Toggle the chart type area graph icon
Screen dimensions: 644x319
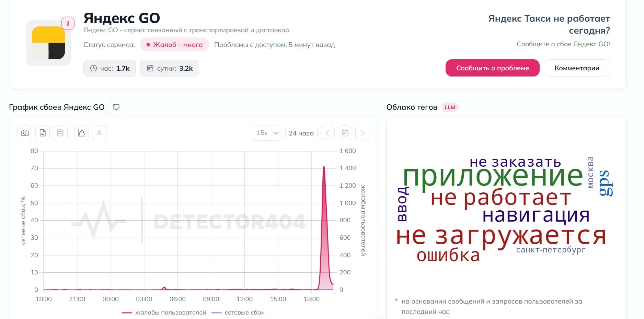pyautogui.click(x=81, y=133)
